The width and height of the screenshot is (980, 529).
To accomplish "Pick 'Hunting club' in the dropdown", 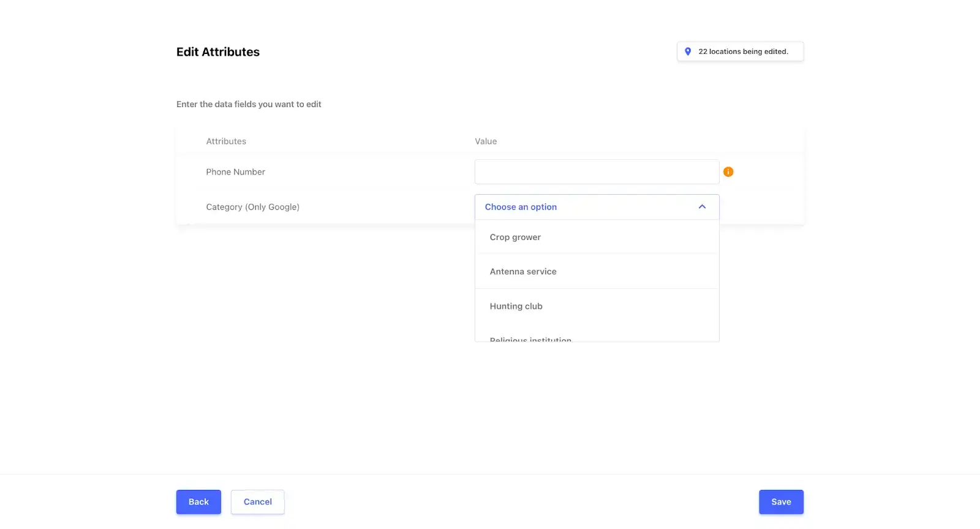I will click(x=516, y=306).
